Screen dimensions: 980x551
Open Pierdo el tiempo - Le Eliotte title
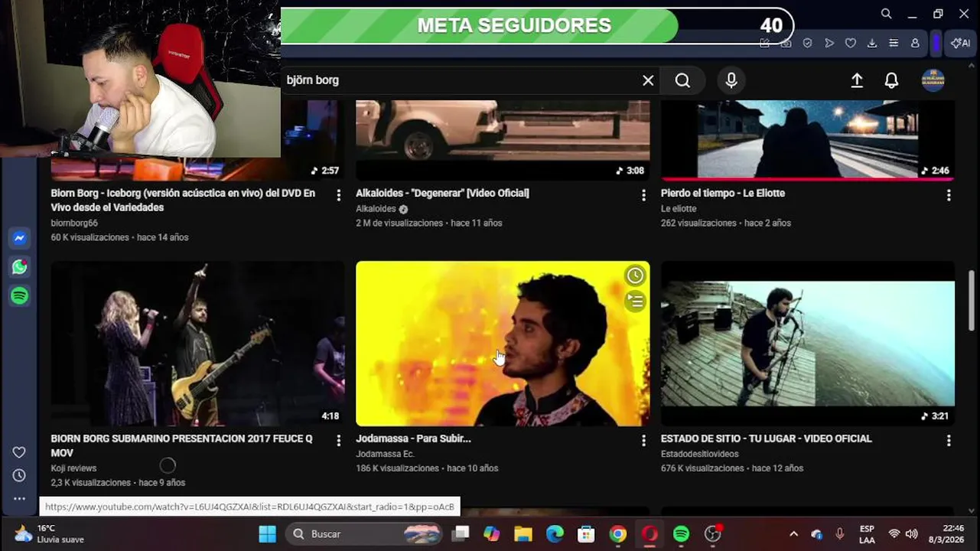click(x=723, y=193)
